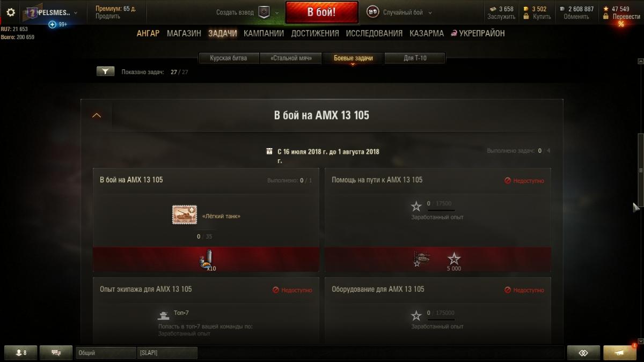The image size is (644, 362).
Task: Open the chat channels speech-bubble icon
Action: point(56,352)
